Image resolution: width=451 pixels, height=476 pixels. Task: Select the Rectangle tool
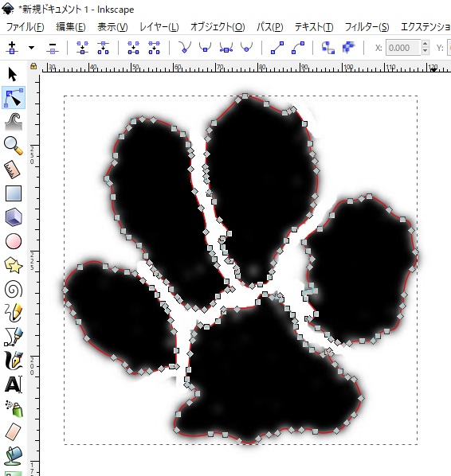14,193
